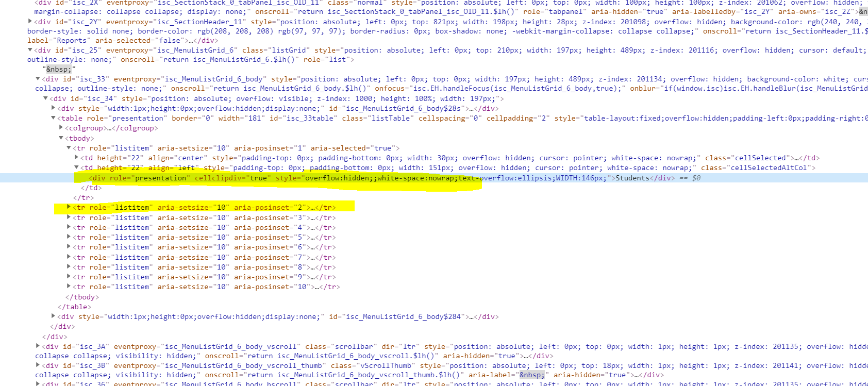Expand the colgroup element
Viewport: 868px width, 386px height.
pos(61,128)
